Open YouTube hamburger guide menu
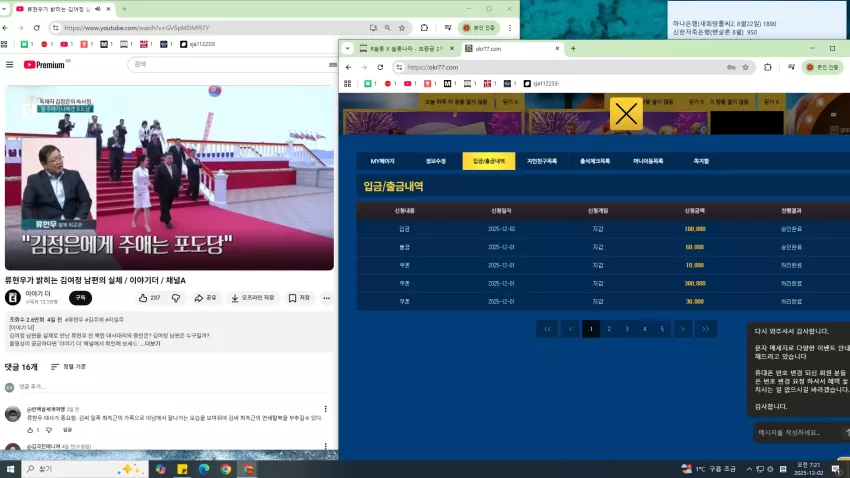 [x=9, y=64]
